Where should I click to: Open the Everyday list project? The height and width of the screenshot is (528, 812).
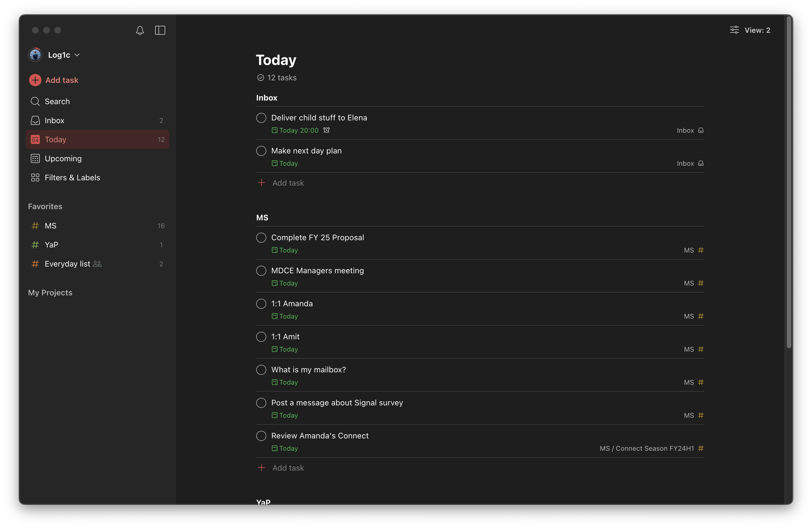[97, 264]
